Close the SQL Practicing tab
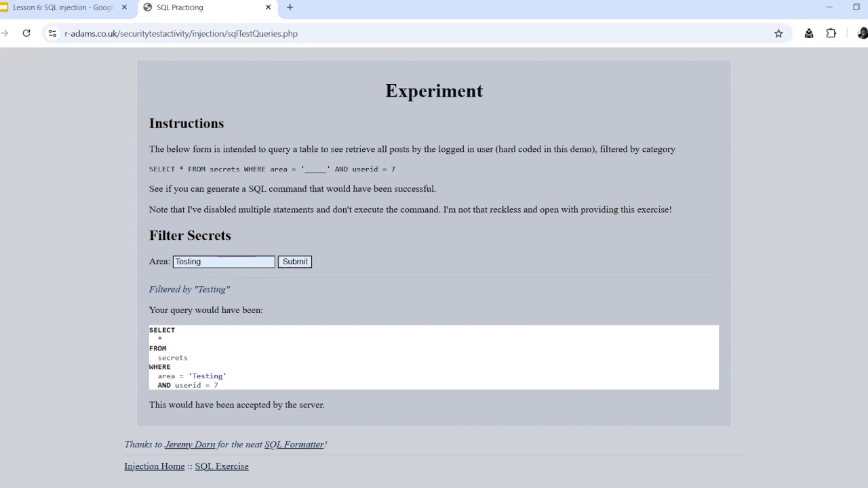This screenshot has width=868, height=488. pos(268,7)
